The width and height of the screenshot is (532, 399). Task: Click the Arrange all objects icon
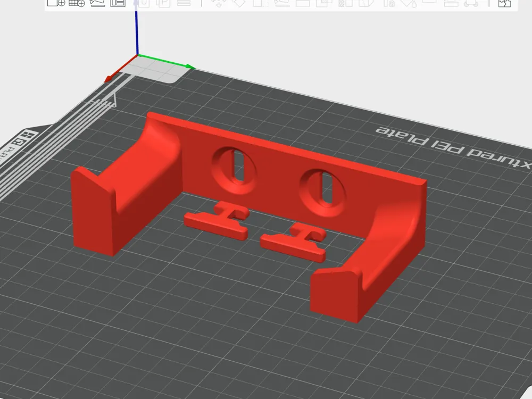point(118,3)
